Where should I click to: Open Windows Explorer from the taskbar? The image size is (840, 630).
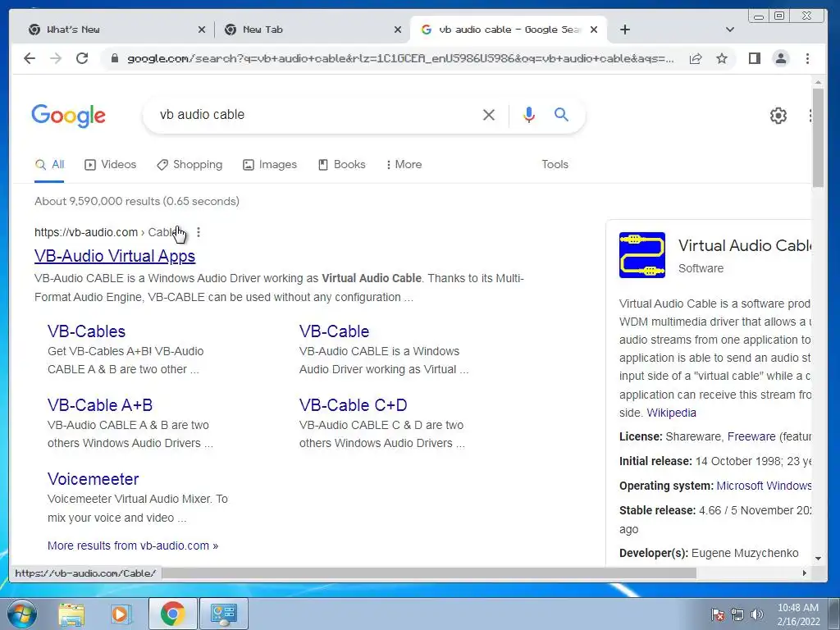71,614
